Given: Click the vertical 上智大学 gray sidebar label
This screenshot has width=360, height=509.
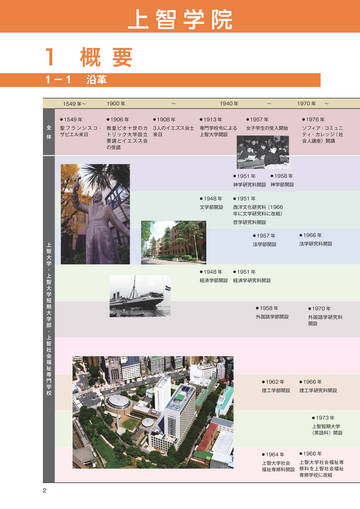Looking at the screenshot, I should click(49, 319).
